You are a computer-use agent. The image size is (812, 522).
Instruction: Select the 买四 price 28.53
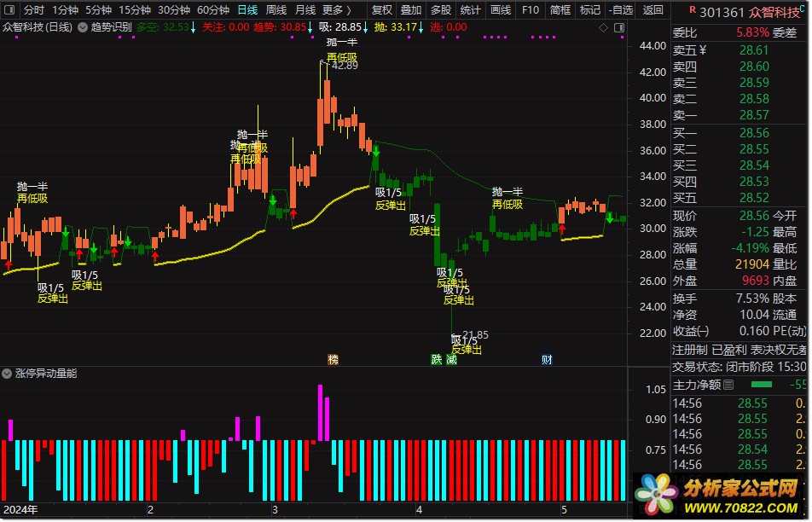point(754,181)
